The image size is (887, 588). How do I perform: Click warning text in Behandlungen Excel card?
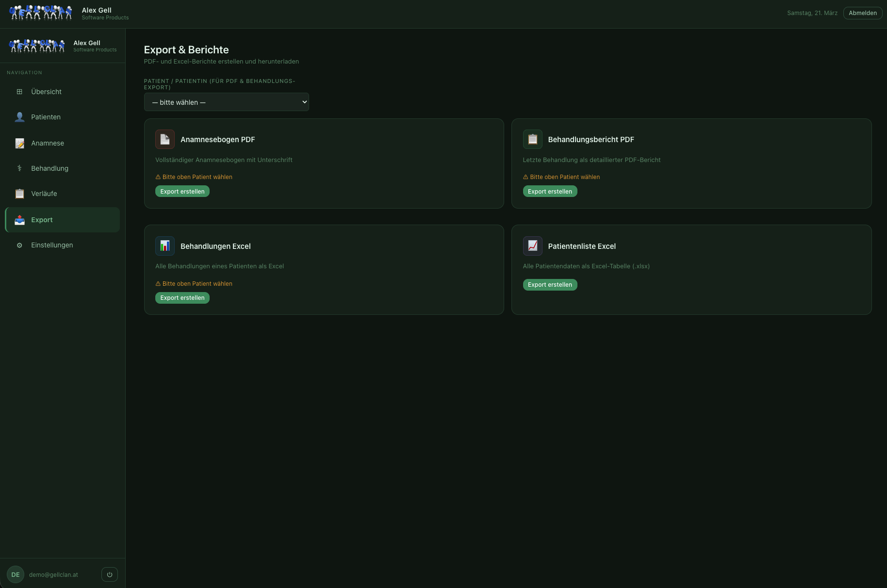[194, 284]
